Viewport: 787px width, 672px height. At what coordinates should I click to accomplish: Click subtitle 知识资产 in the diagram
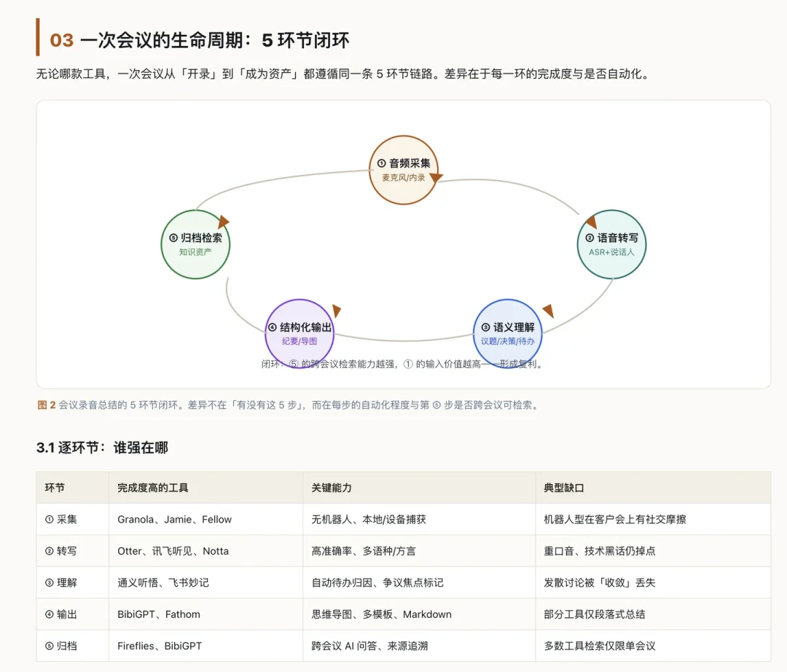tap(195, 252)
